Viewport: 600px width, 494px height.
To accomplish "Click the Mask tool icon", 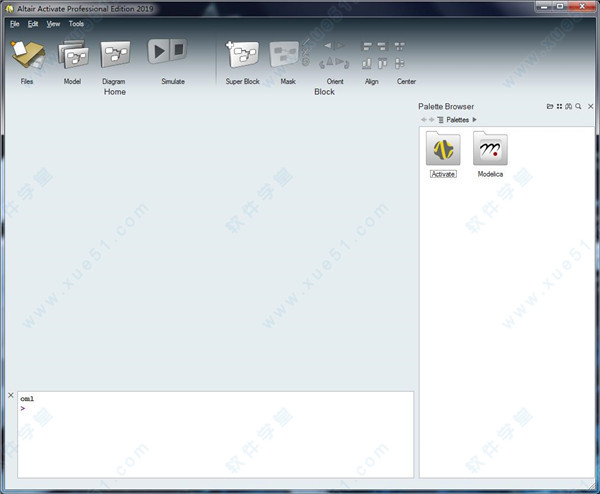I will click(287, 56).
